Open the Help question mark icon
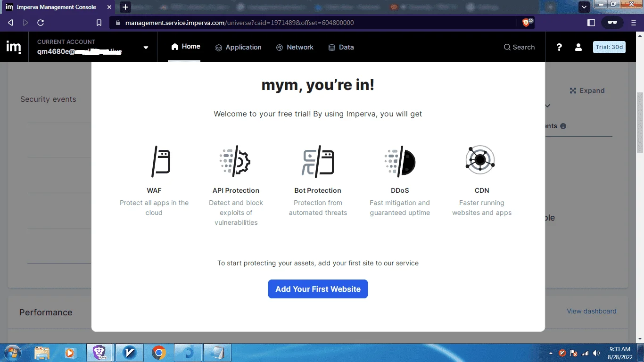Screen dimensions: 644x362 [x=559, y=47]
